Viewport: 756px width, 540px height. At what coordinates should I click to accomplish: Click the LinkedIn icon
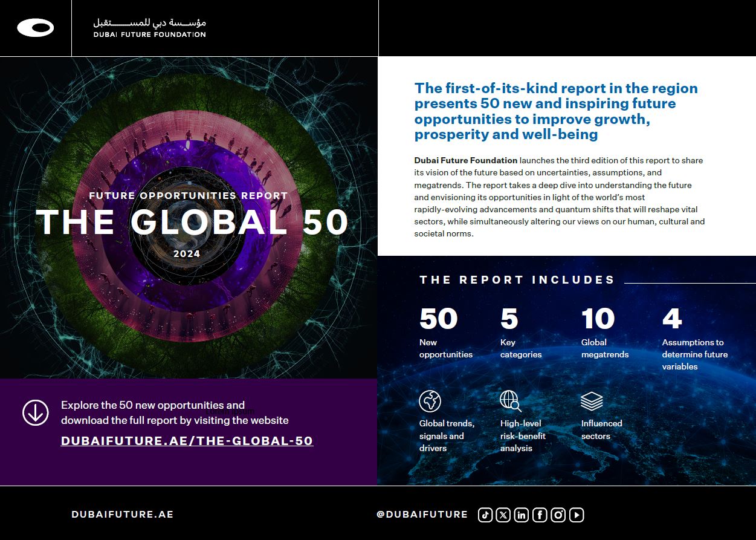pos(522,515)
